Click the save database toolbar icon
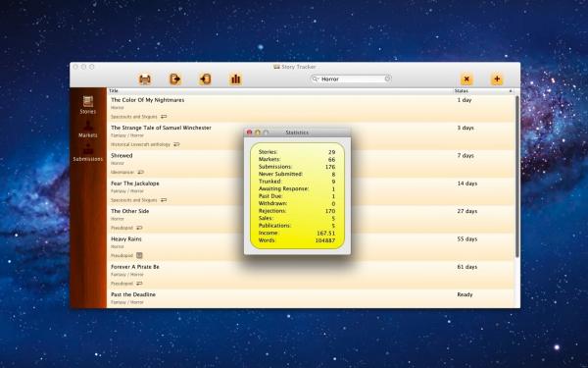The height and width of the screenshot is (368, 588). click(x=145, y=79)
